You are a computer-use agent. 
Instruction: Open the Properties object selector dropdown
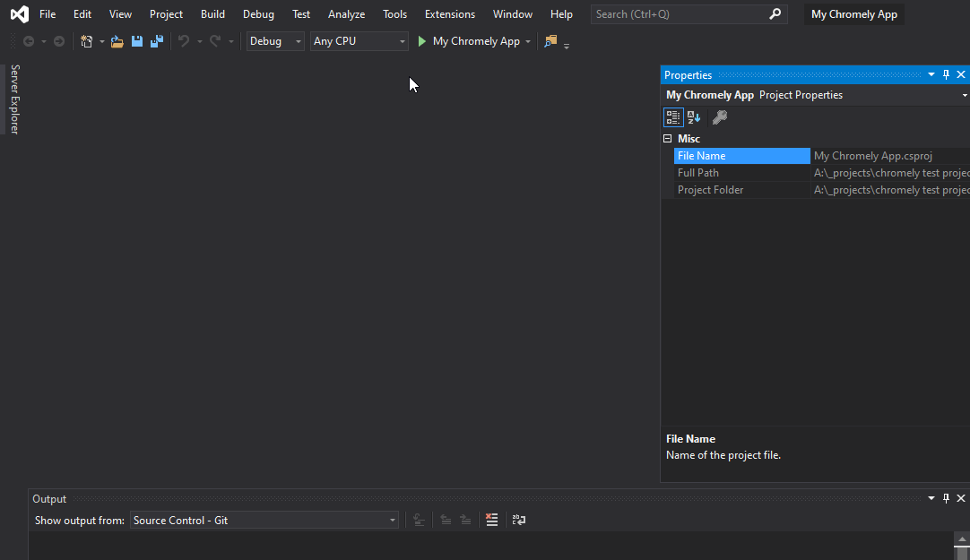point(965,95)
